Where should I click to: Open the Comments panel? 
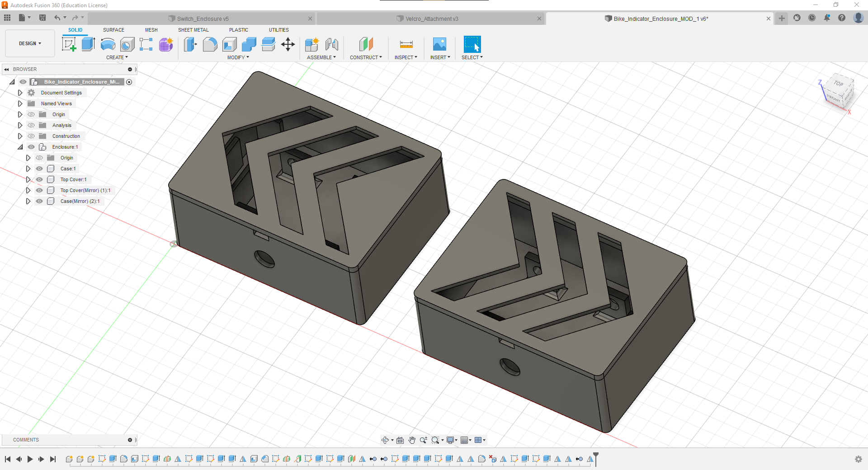tap(26, 440)
